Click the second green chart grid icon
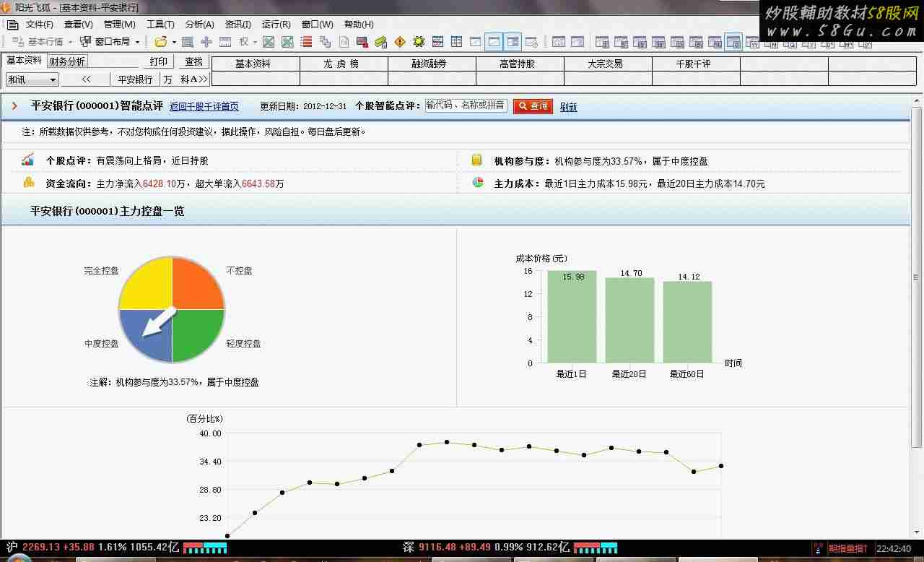The image size is (924, 562). 287,42
